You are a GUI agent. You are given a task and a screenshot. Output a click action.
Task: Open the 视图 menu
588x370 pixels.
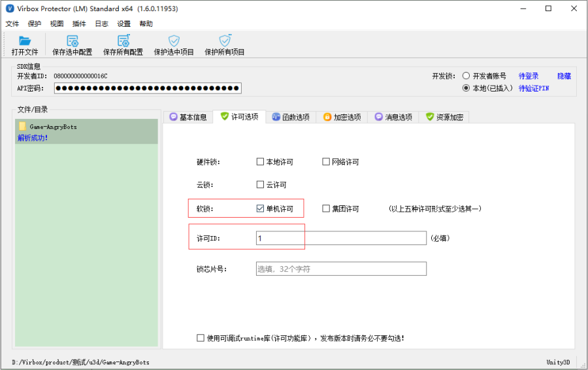(x=57, y=24)
